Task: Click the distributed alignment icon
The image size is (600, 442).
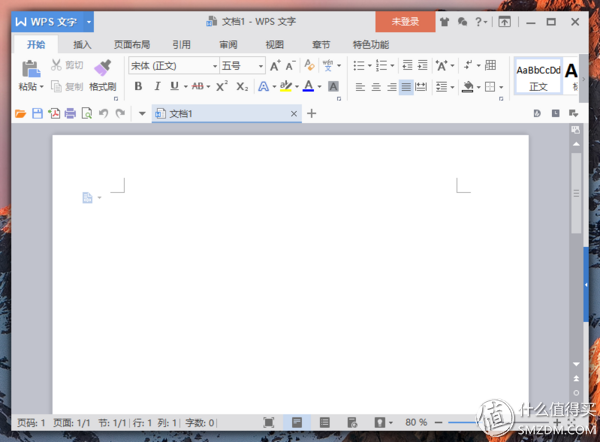Action: (x=421, y=87)
